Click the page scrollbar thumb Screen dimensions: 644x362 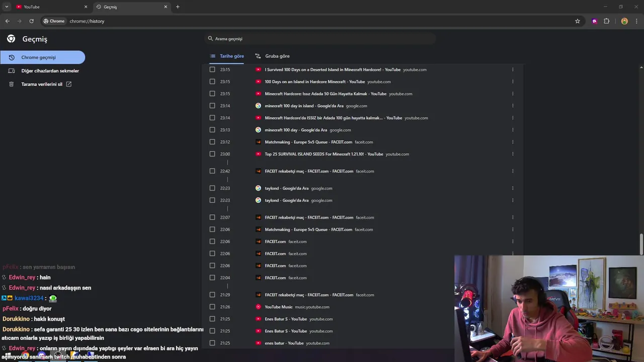click(x=641, y=244)
